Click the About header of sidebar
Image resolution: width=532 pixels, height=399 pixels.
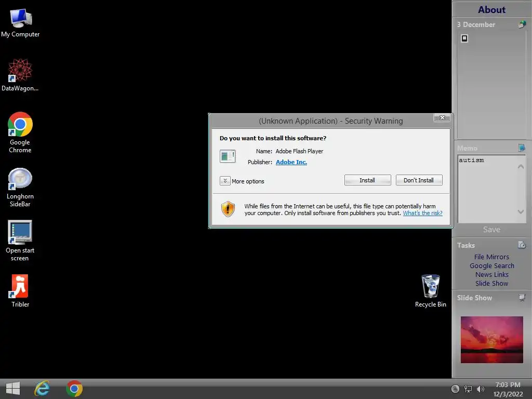pos(491,9)
